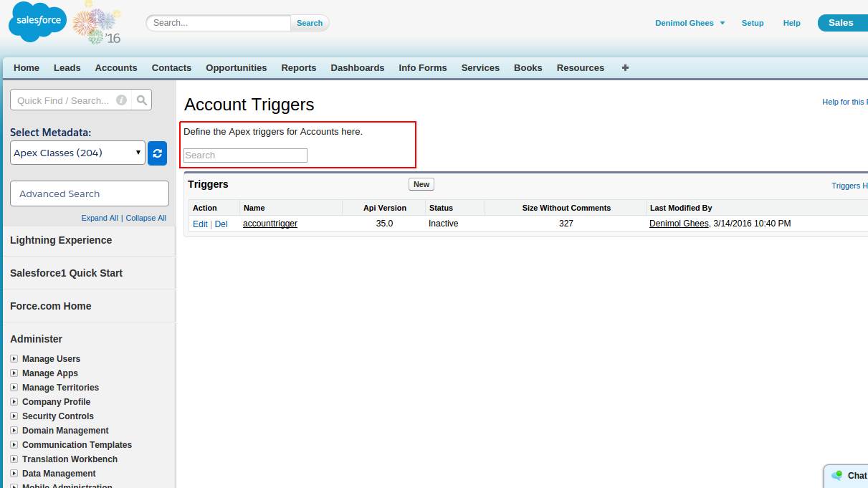The image size is (868, 488).
Task: Expand the Security Controls section
Action: pyautogui.click(x=14, y=416)
